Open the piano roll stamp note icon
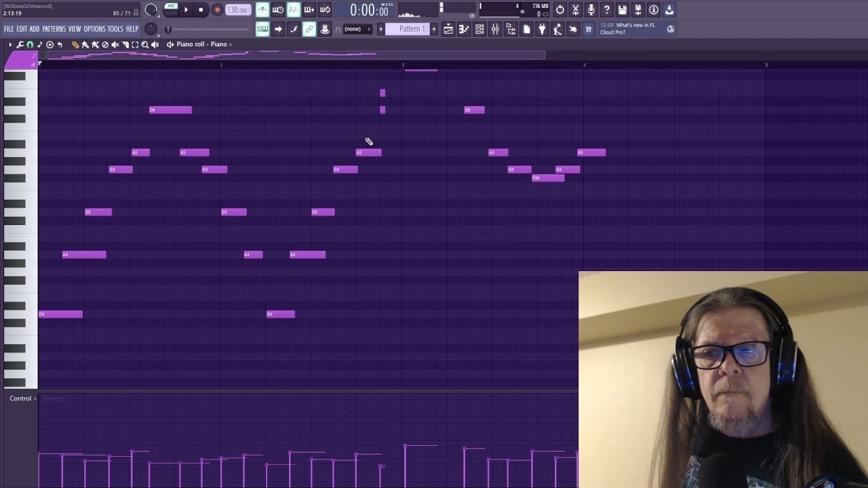Screen dimensions: 868x488 39,44
